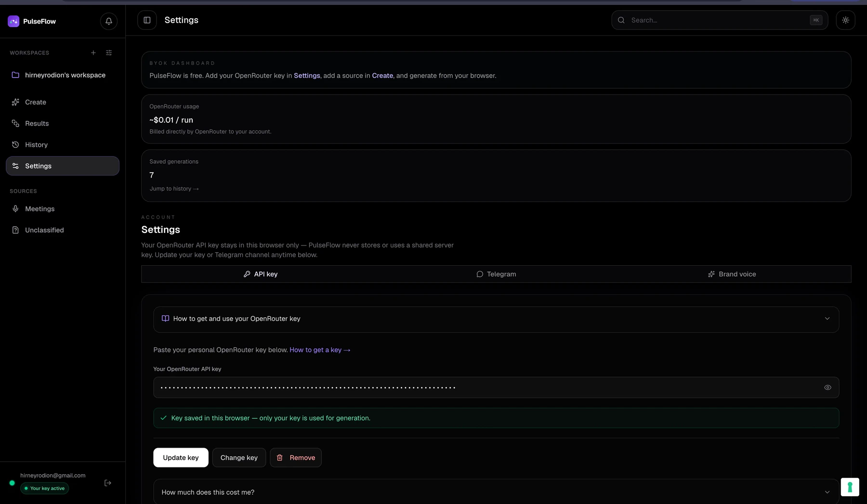Click the 'Your key active' badge
The image size is (867, 504).
[44, 488]
